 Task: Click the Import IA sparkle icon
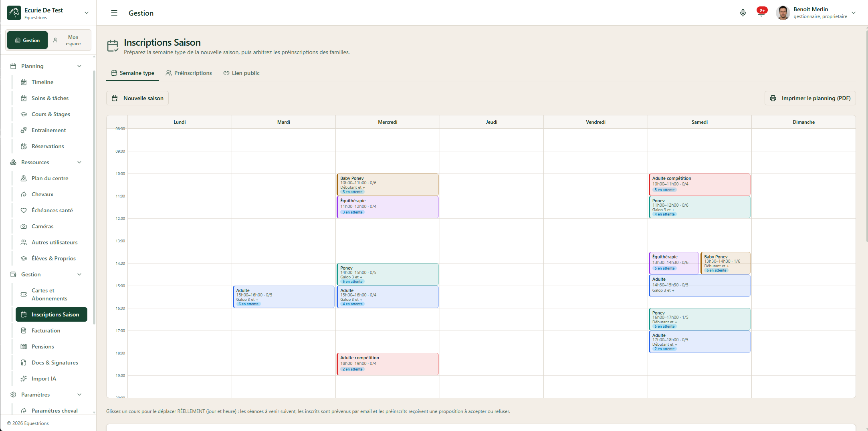coord(24,379)
